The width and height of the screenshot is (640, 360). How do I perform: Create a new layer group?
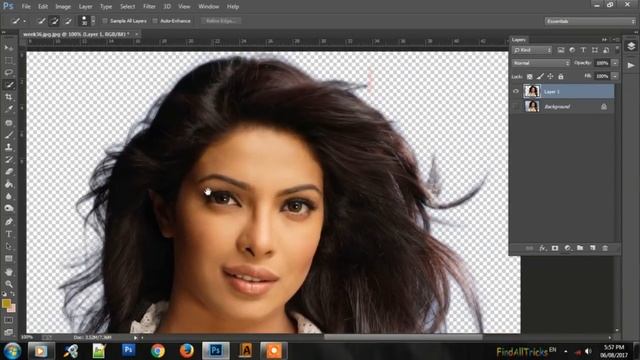coord(580,248)
